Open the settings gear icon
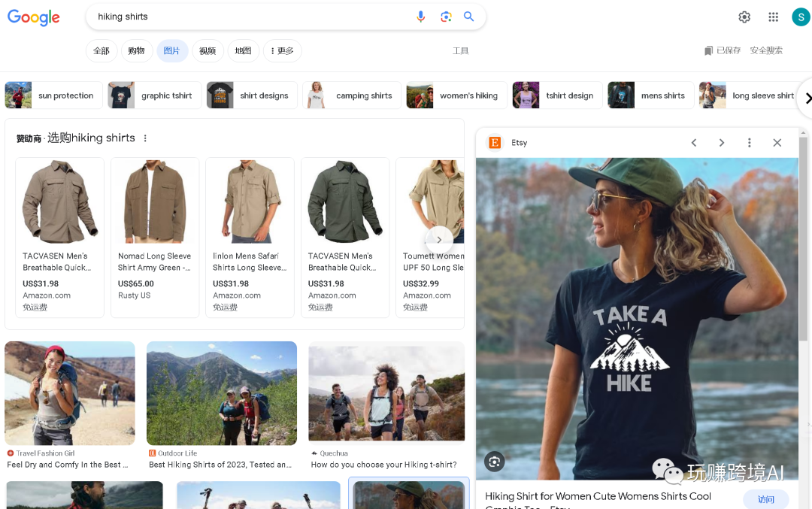 coord(744,17)
